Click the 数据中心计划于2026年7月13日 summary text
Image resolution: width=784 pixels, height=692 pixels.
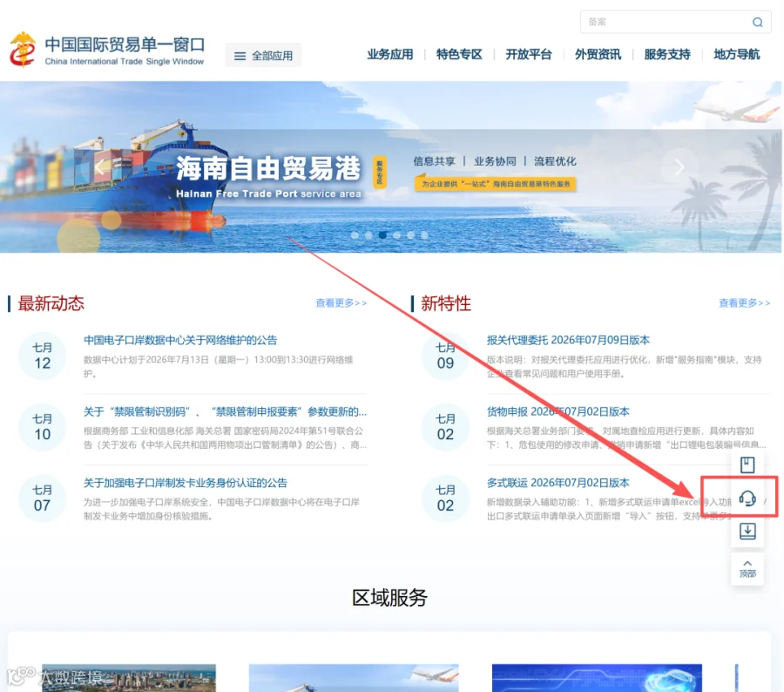tap(219, 367)
